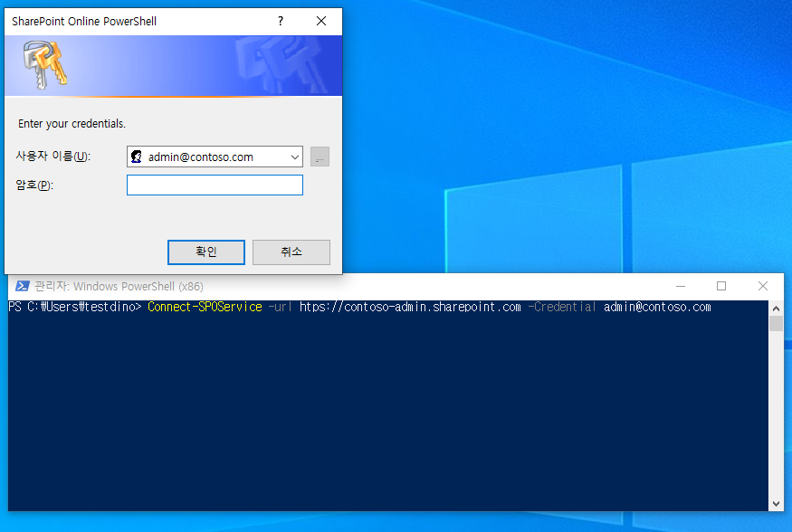Click the PS C:\Users\testdino prompt text
This screenshot has width=792, height=532.
(x=75, y=307)
